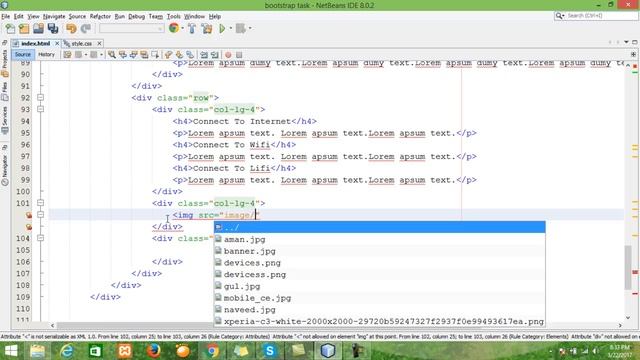Click Toggle Bookmark icon
This screenshot has height=360, width=640.
pyautogui.click(x=190, y=55)
